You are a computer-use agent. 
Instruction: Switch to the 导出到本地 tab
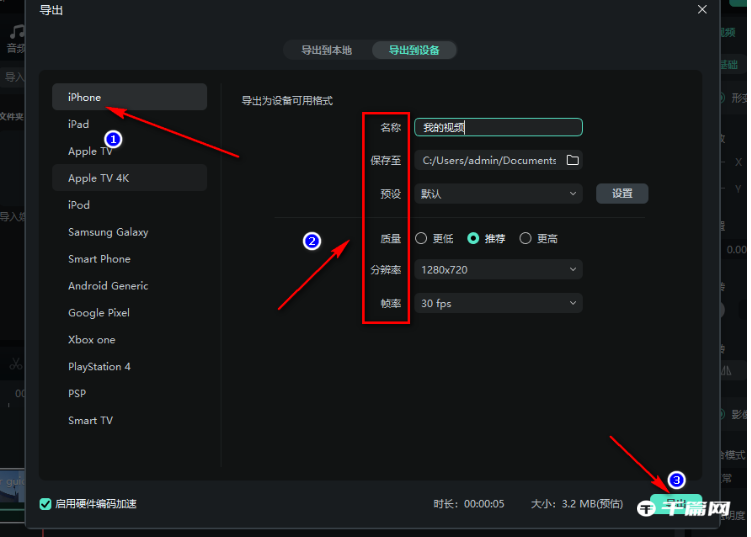pyautogui.click(x=319, y=50)
